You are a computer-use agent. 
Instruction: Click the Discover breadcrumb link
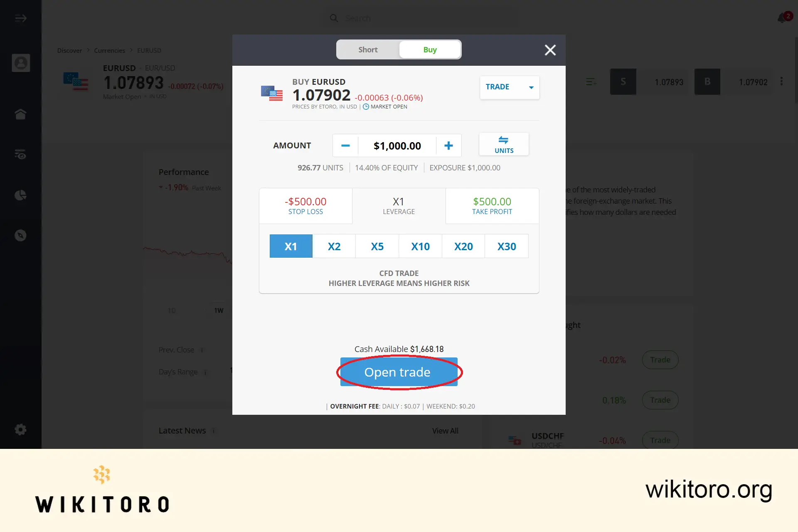point(69,50)
